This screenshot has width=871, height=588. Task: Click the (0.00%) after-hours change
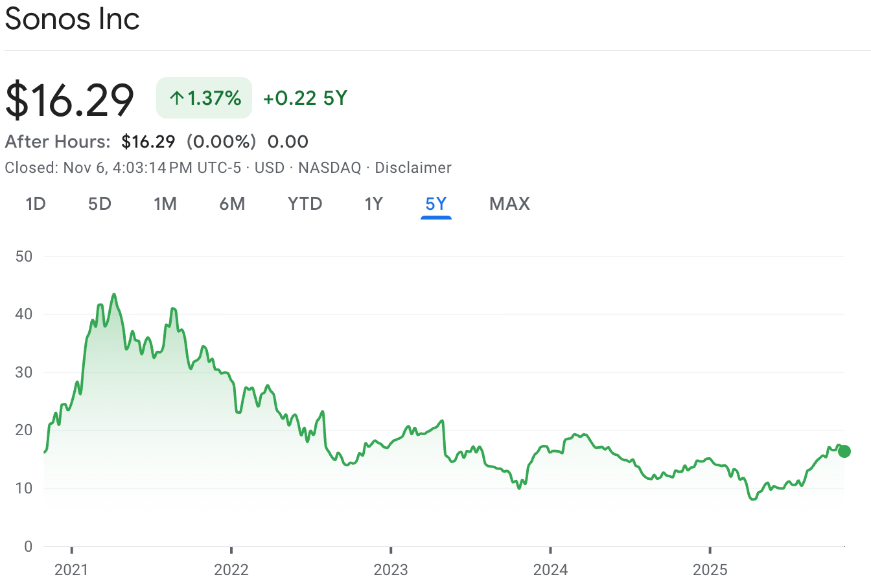[222, 142]
